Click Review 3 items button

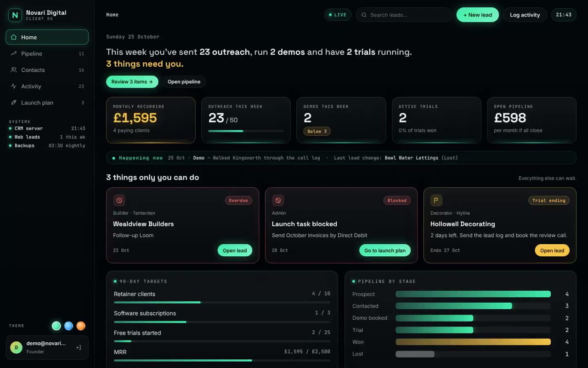point(132,82)
